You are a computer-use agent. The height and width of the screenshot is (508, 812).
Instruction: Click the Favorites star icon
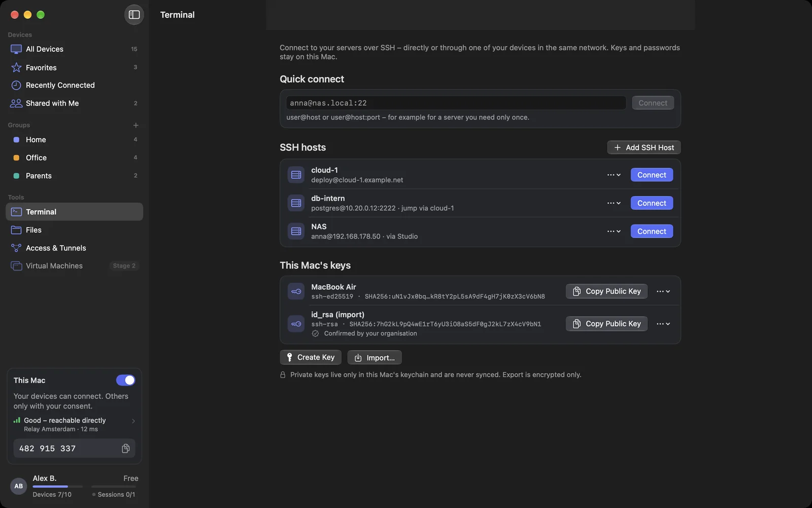16,68
